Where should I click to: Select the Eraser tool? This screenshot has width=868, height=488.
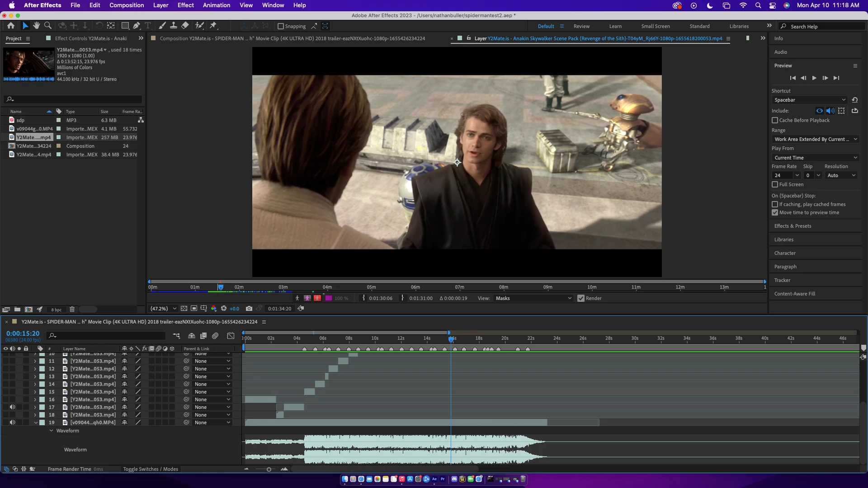point(185,26)
